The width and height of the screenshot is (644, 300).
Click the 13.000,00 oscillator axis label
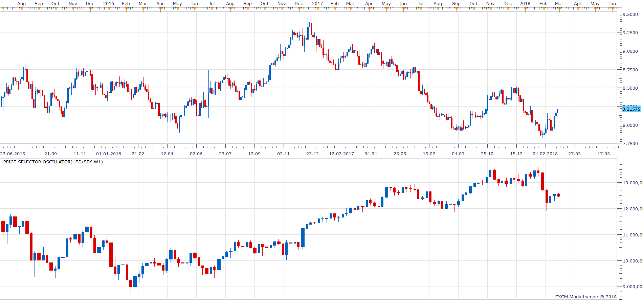[x=633, y=183]
